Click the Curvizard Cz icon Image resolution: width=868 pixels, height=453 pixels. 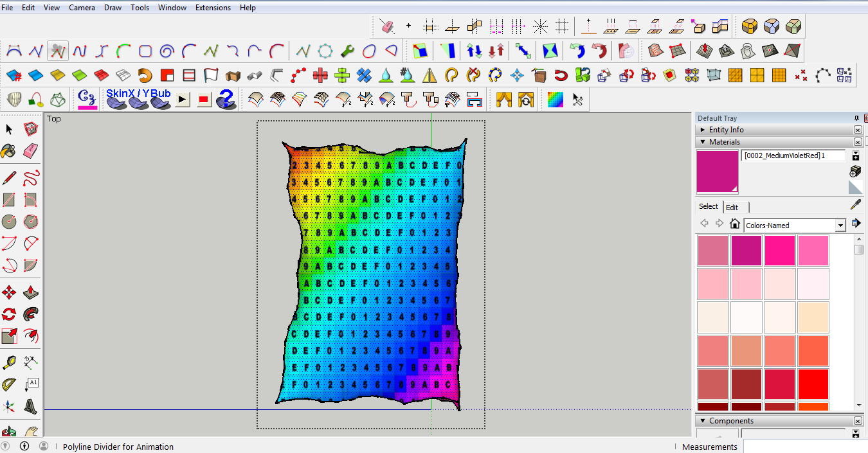[87, 100]
